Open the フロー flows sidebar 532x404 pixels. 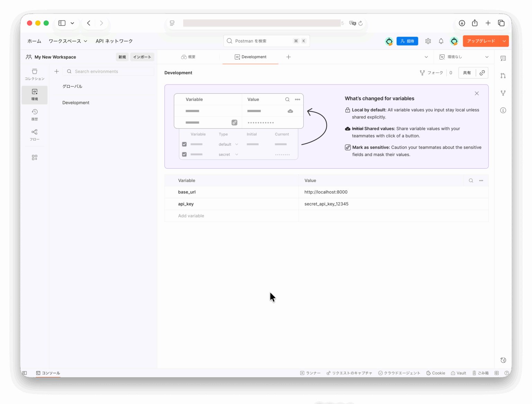pos(34,134)
